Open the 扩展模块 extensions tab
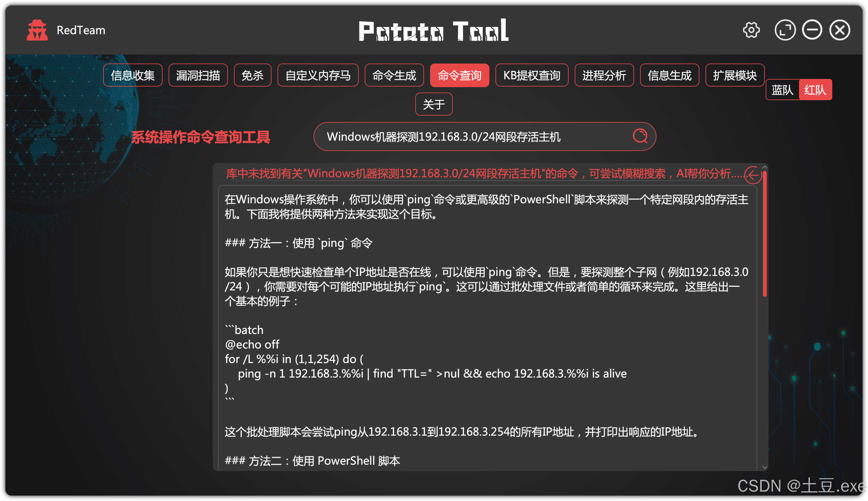 click(735, 75)
